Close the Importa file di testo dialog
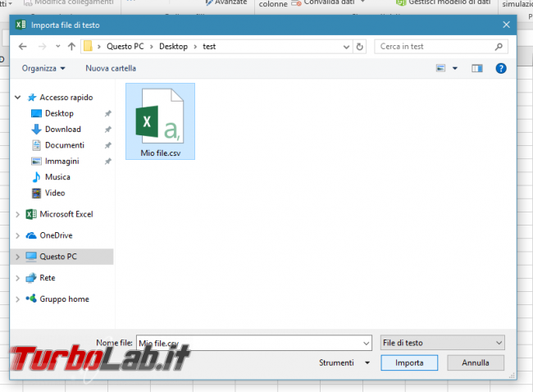This screenshot has width=533, height=392. (506, 25)
